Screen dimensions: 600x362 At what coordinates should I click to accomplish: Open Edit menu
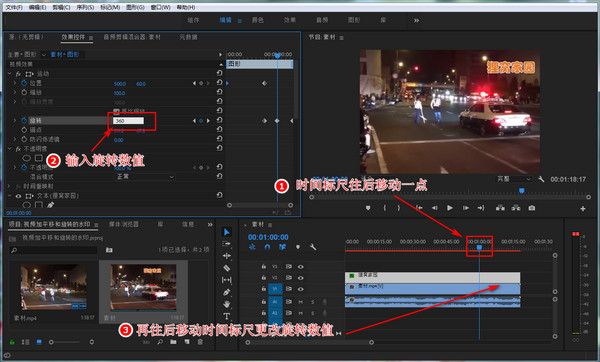(38, 7)
